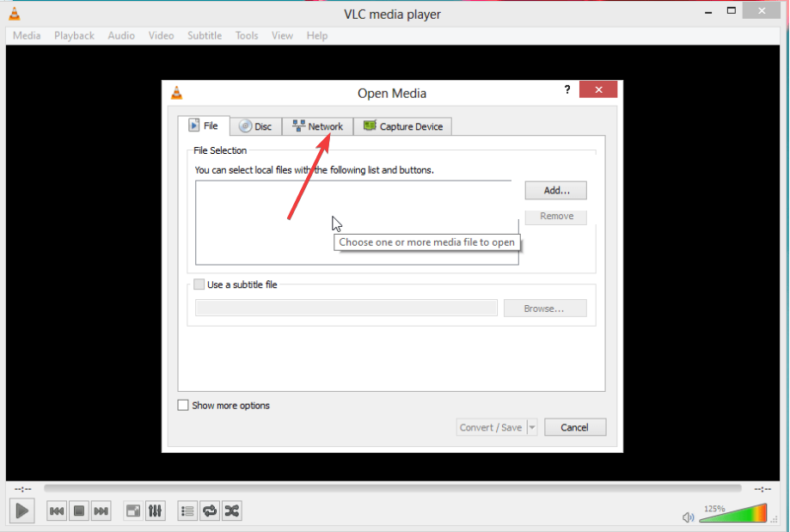Select the File tab in Open Media
This screenshot has height=532, width=790.
[204, 125]
